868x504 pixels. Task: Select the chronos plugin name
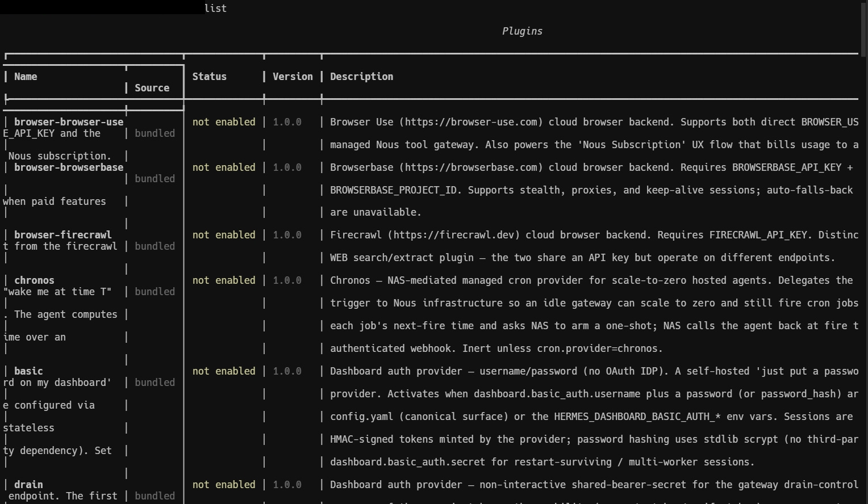click(34, 280)
